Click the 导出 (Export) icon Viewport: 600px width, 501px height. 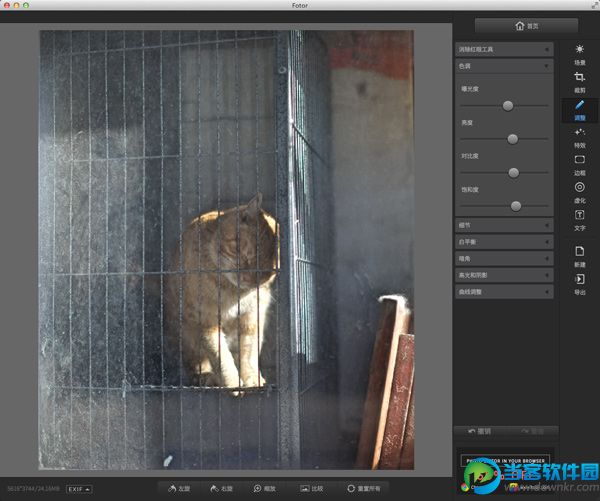(x=580, y=283)
